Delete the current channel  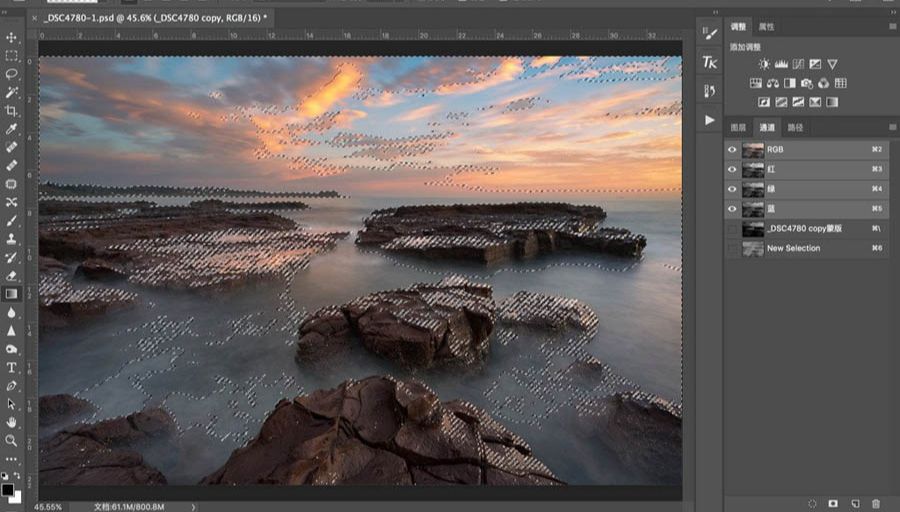(875, 504)
